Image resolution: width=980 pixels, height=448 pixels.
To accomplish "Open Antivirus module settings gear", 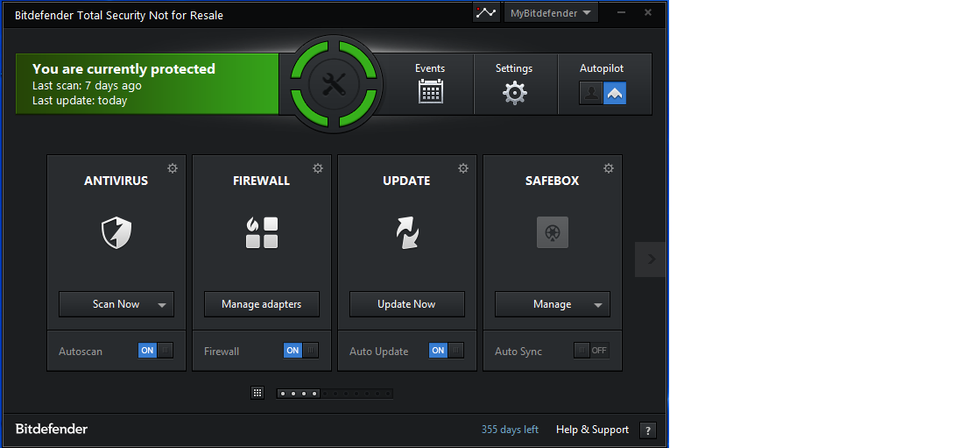I will [x=173, y=168].
